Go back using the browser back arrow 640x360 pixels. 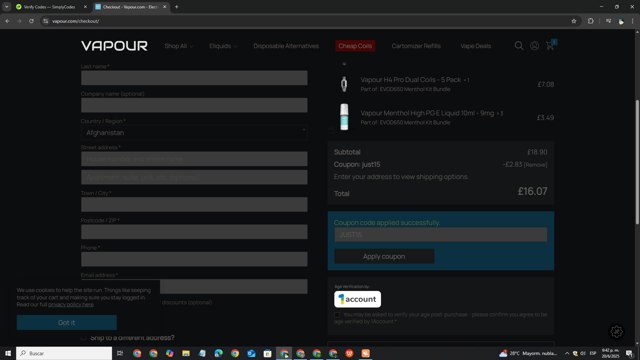pyautogui.click(x=7, y=21)
